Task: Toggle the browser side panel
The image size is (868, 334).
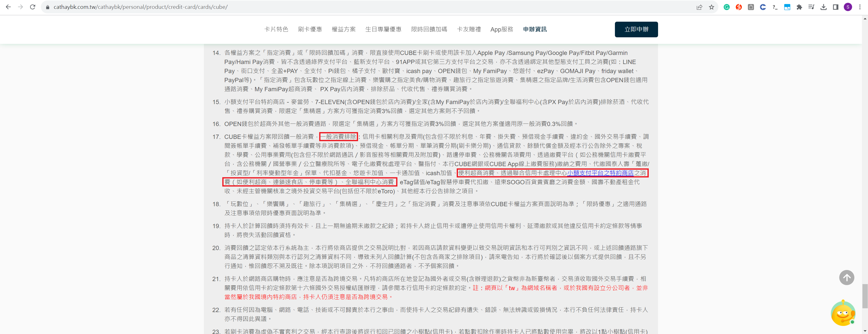Action: point(836,7)
